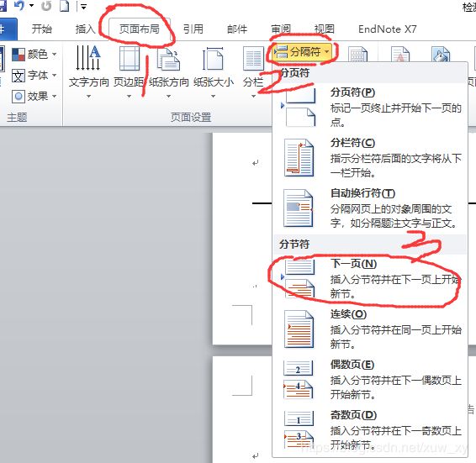This screenshot has width=476, height=463.
Task: Switch to the 邮件 tab
Action: pyautogui.click(x=237, y=29)
